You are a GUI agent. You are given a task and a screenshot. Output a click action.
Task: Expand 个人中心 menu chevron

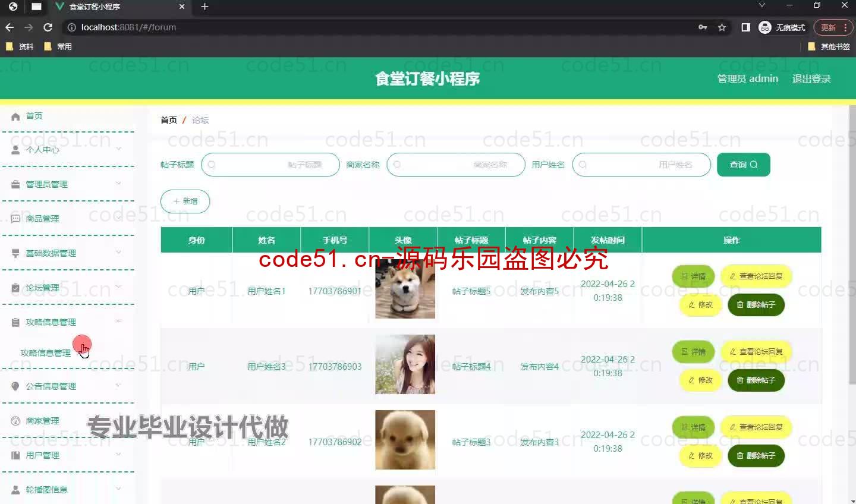click(118, 149)
